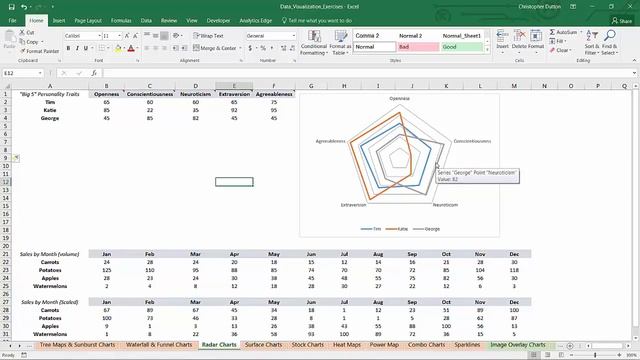
Task: Open the Sparklines sheet tab
Action: pyautogui.click(x=467, y=345)
